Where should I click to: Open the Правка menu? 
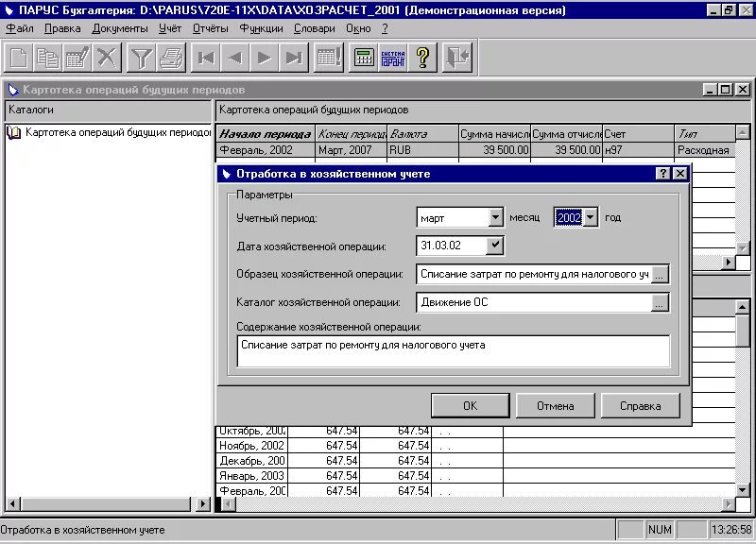click(62, 28)
